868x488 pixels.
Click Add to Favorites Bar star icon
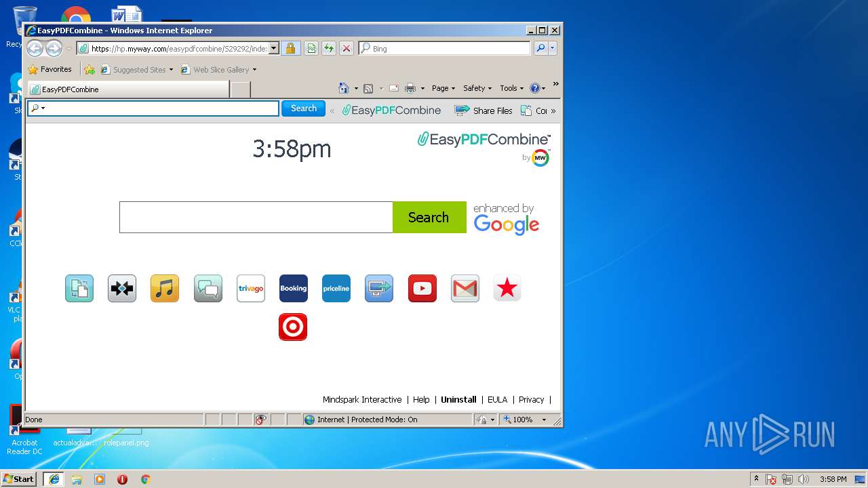90,69
